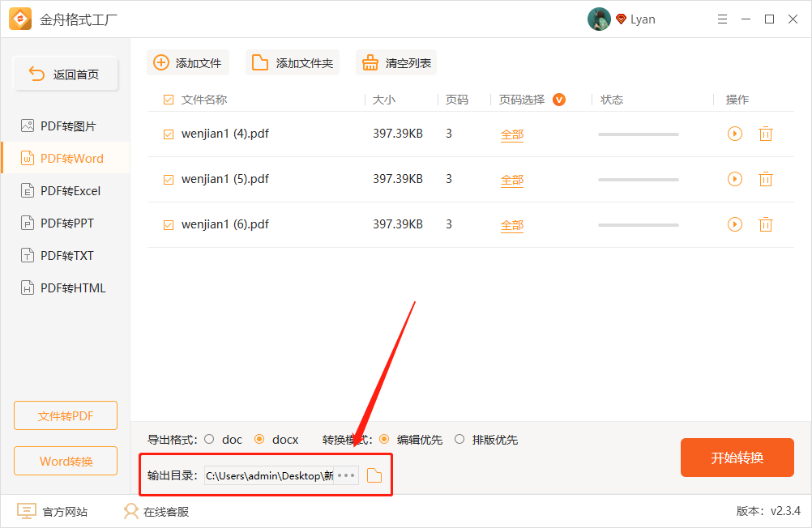Click the 清空列表 clear list button
The image size is (812, 528).
pos(396,62)
